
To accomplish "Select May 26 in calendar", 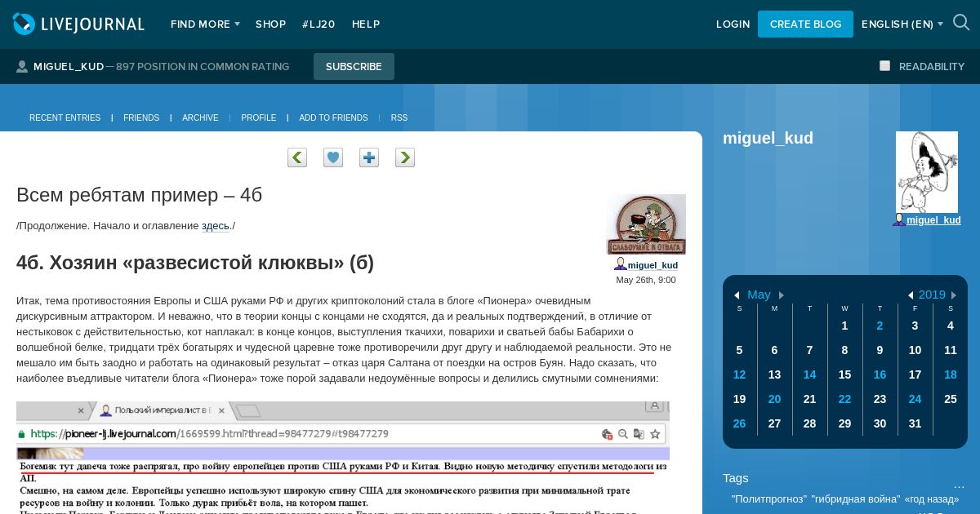I will 739,423.
